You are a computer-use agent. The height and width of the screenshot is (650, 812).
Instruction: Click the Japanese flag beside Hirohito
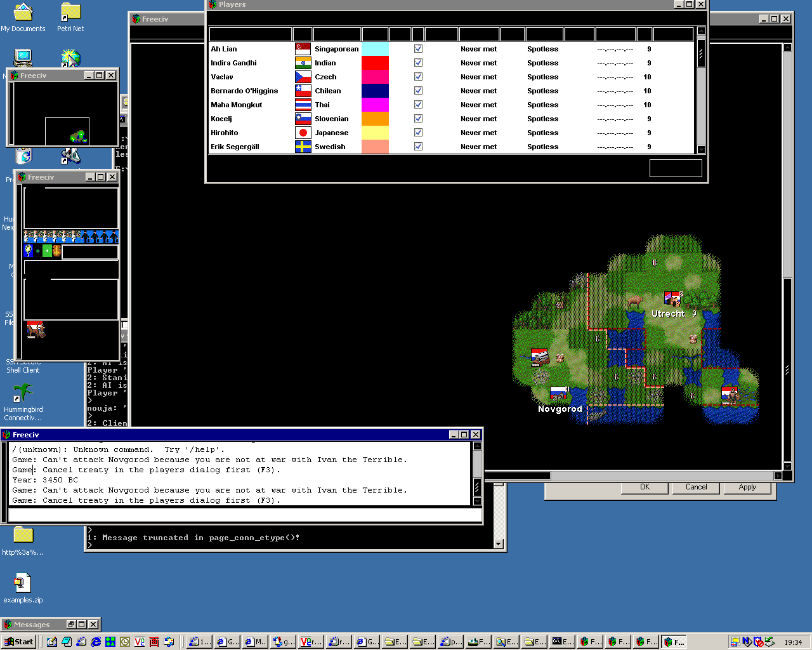303,133
